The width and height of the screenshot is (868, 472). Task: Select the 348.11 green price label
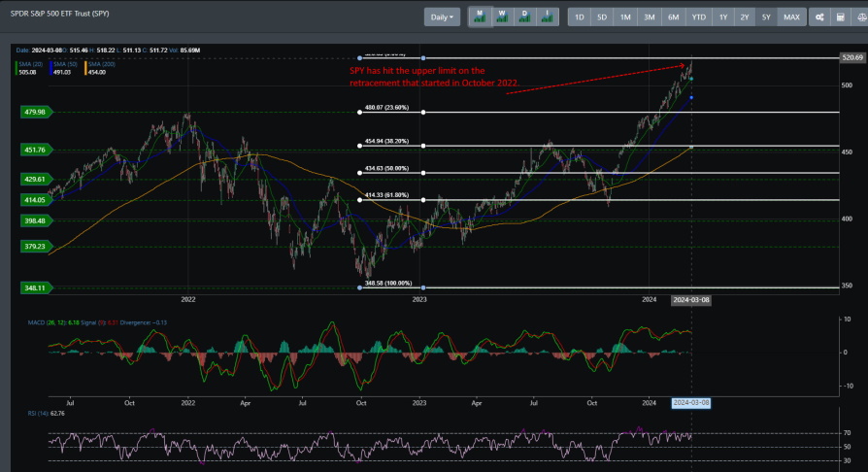[35, 288]
